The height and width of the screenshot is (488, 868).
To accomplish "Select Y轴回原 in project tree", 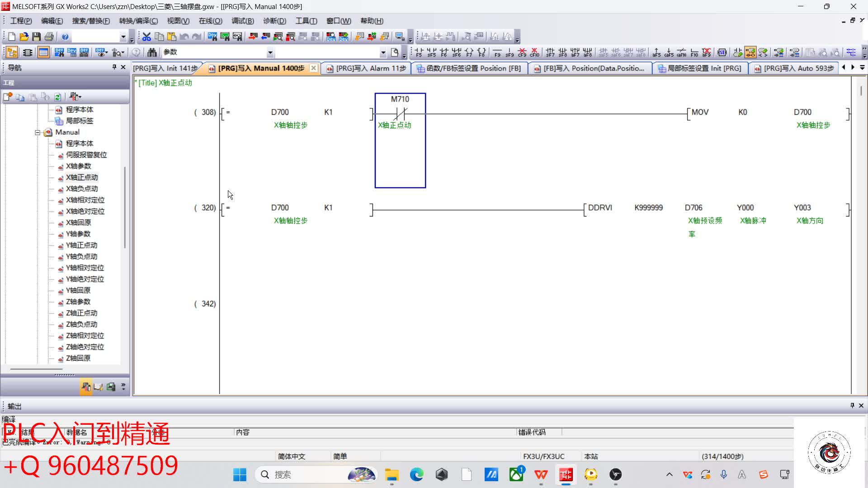I will pyautogui.click(x=78, y=291).
